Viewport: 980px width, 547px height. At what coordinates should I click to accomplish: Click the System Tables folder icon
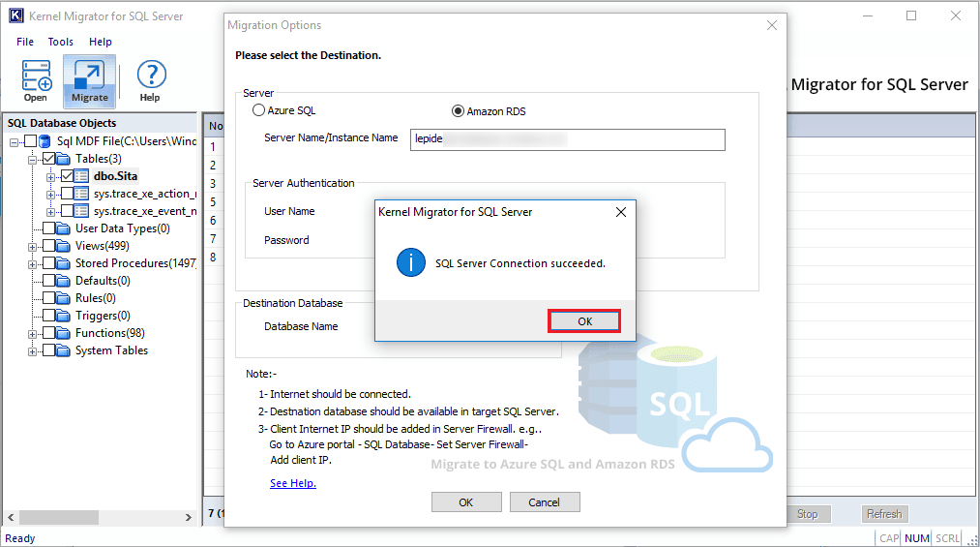[x=63, y=350]
